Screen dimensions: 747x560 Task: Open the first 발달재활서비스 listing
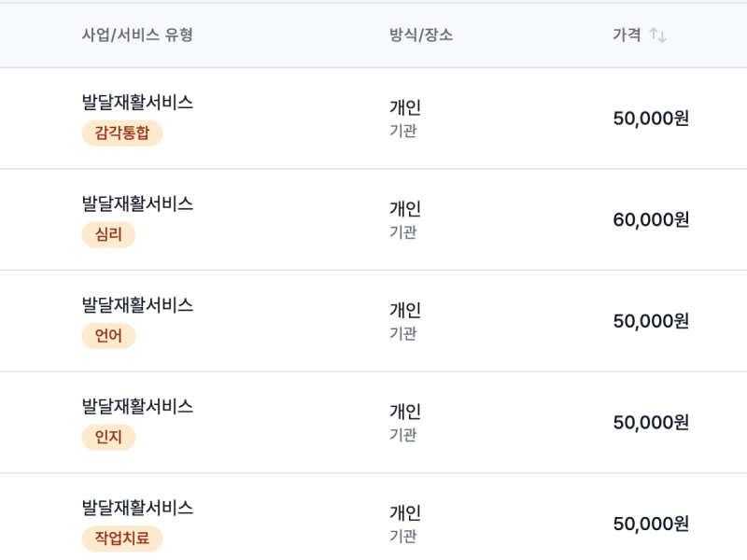click(136, 104)
